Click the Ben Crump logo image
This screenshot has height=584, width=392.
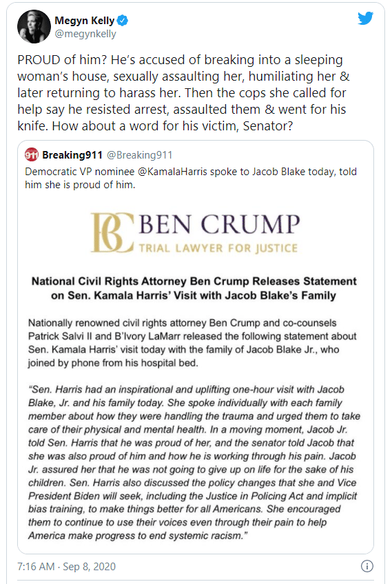pos(196,233)
